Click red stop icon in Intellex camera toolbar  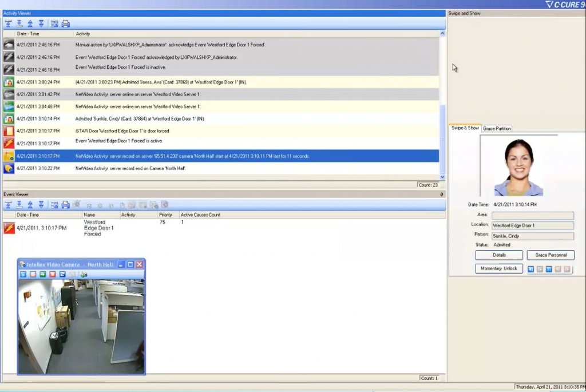(x=52, y=274)
